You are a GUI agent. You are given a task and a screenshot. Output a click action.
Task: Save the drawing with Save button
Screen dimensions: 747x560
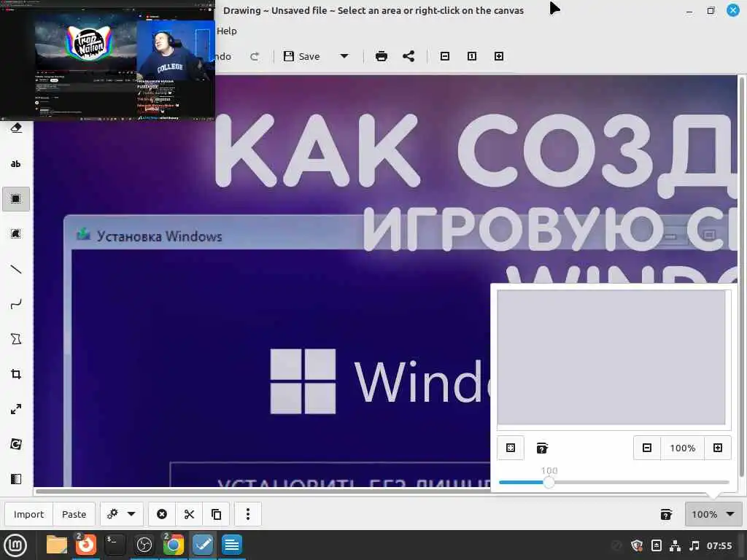[x=302, y=57]
